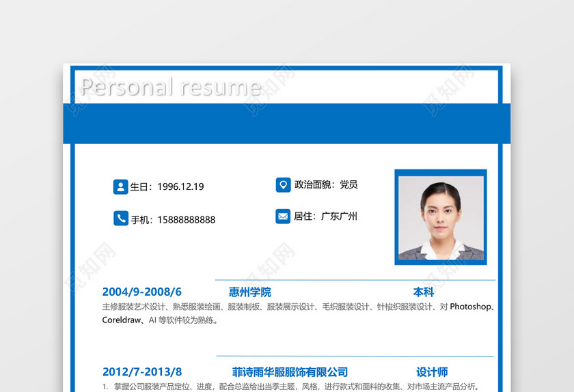Click the person icon beside 生日
The height and width of the screenshot is (392, 574).
click(120, 186)
